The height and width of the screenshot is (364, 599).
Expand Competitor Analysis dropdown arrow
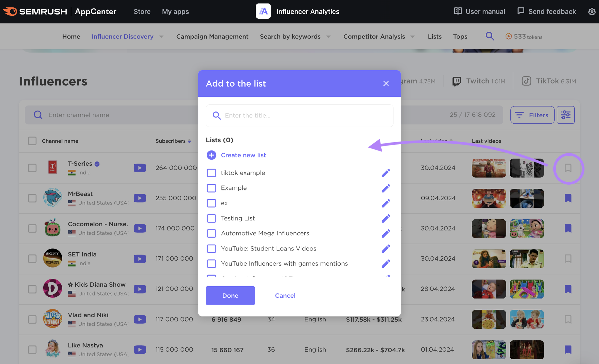click(412, 36)
